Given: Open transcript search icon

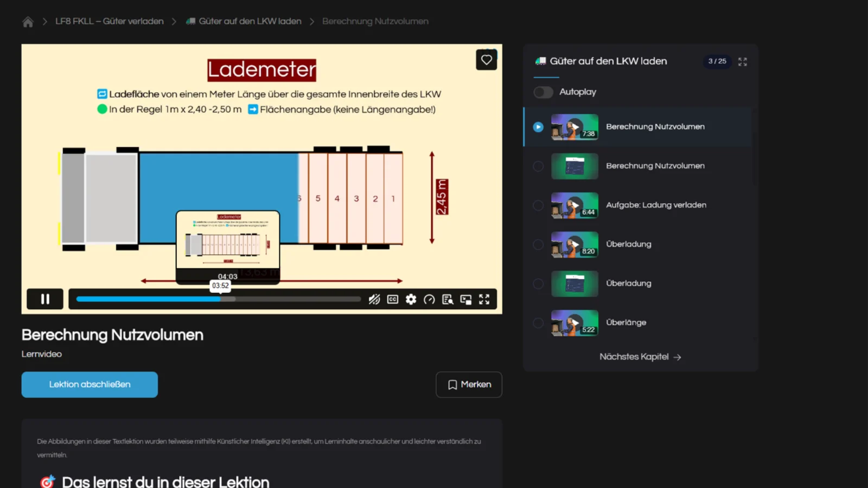Looking at the screenshot, I should (x=448, y=299).
